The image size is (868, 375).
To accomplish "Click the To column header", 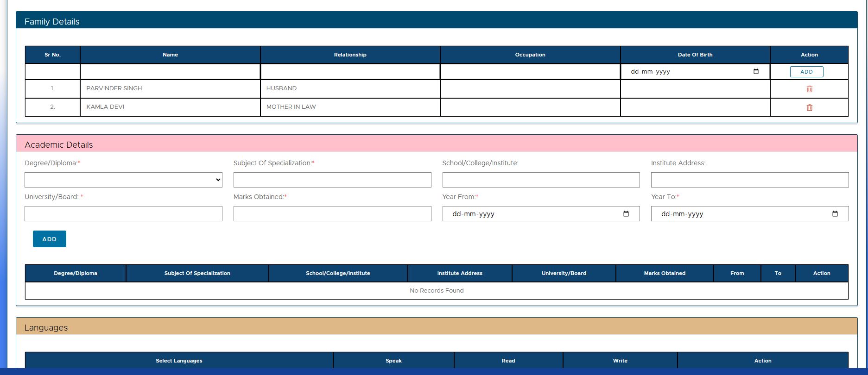I will point(778,273).
